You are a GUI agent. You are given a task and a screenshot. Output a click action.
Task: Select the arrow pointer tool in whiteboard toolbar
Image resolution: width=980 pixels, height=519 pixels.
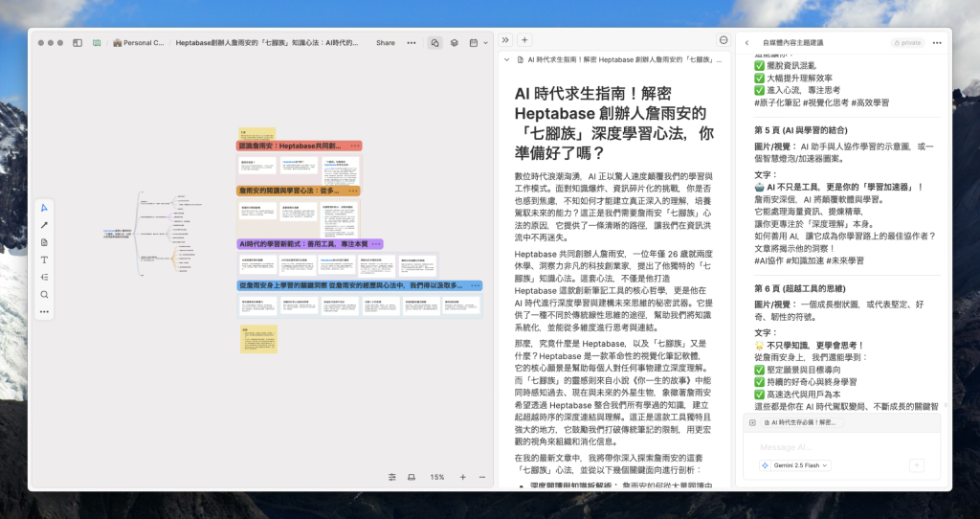pos(44,208)
